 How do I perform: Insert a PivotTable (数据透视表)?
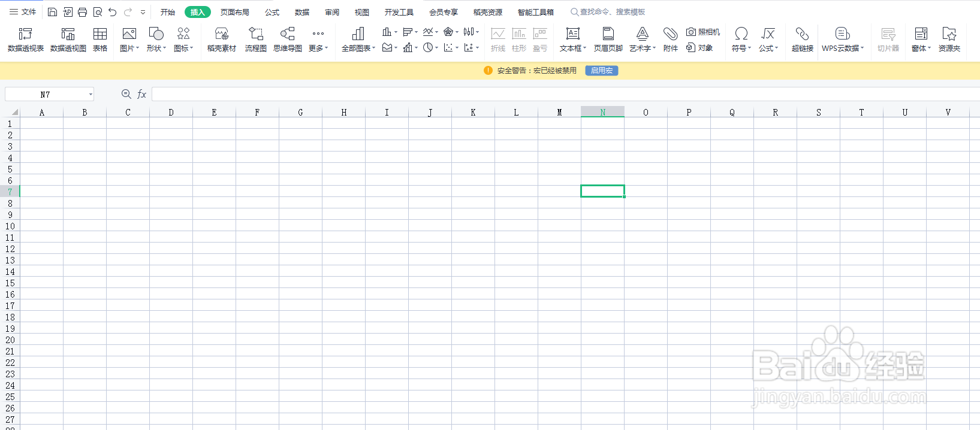pos(26,40)
